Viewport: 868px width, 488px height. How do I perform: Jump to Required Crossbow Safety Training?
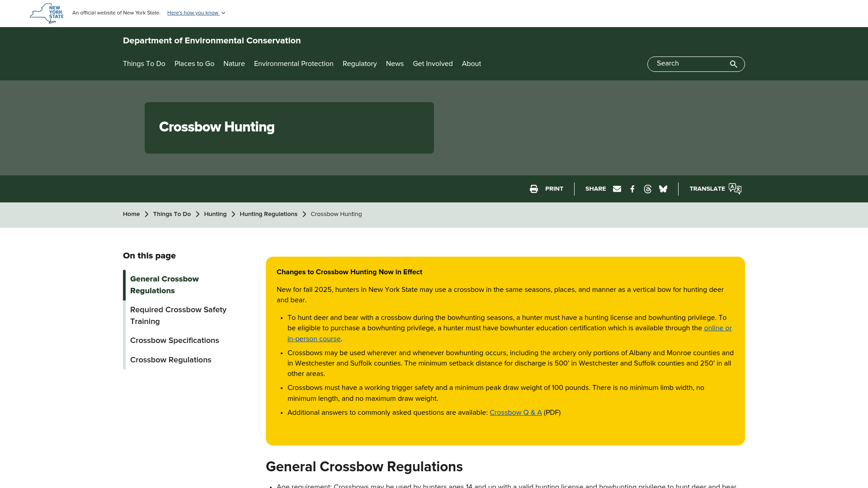coord(178,316)
